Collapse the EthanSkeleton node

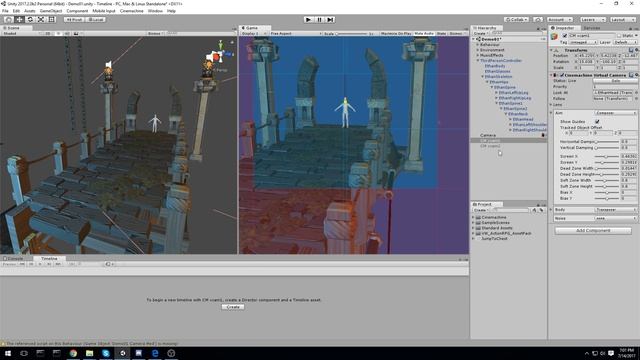482,76
